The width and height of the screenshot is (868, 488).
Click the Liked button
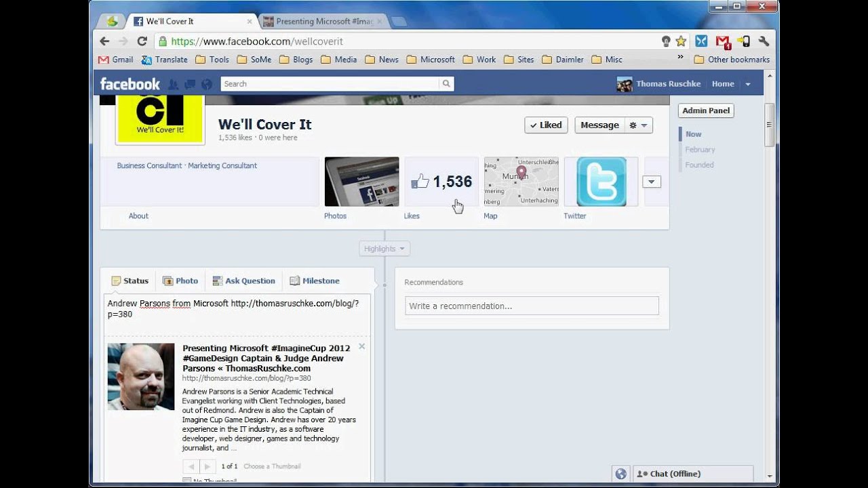tap(546, 125)
